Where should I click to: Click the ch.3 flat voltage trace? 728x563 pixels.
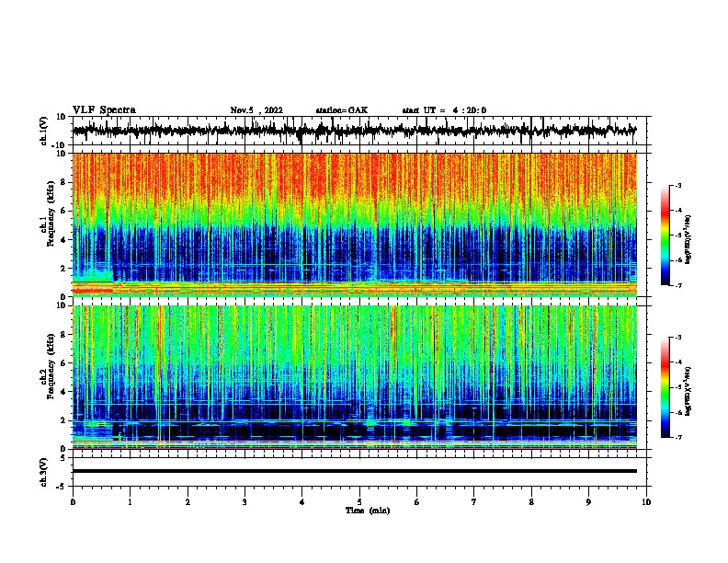[355, 471]
